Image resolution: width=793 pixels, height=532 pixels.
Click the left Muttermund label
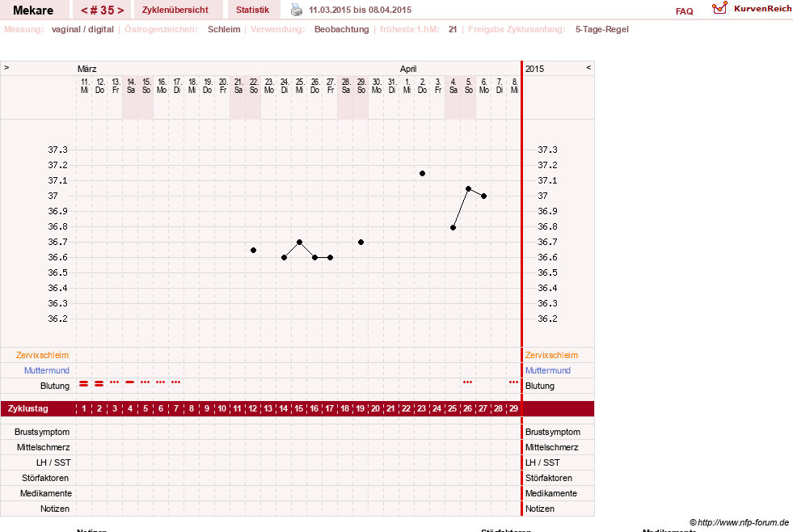click(47, 370)
